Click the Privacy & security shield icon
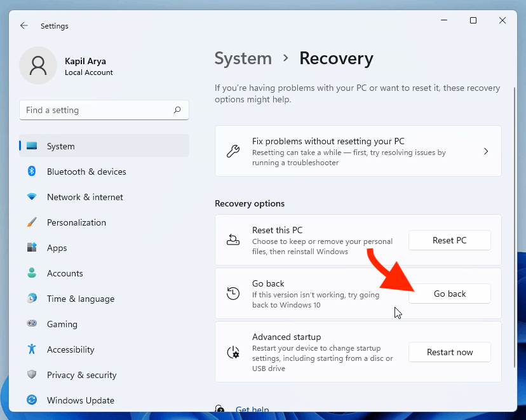 tap(32, 375)
